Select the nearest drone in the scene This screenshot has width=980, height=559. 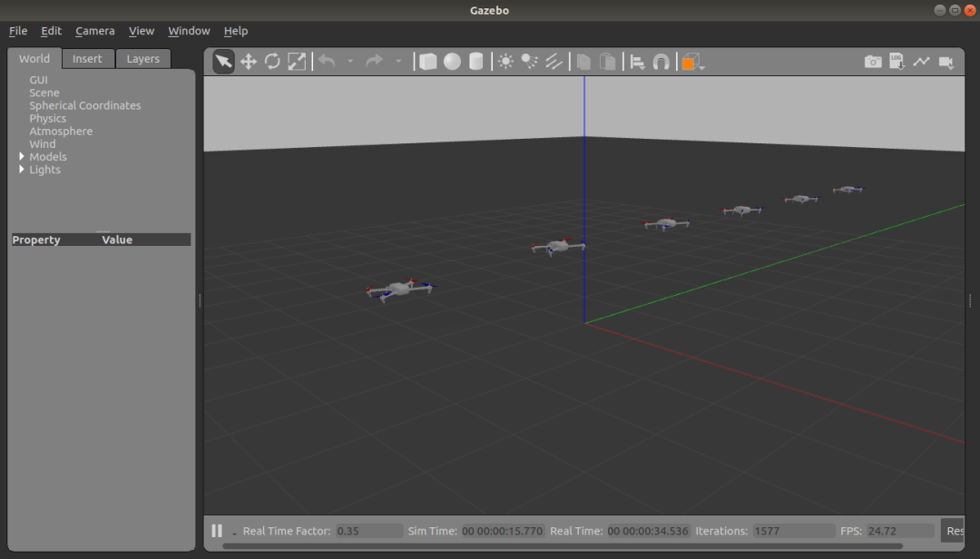click(x=400, y=289)
